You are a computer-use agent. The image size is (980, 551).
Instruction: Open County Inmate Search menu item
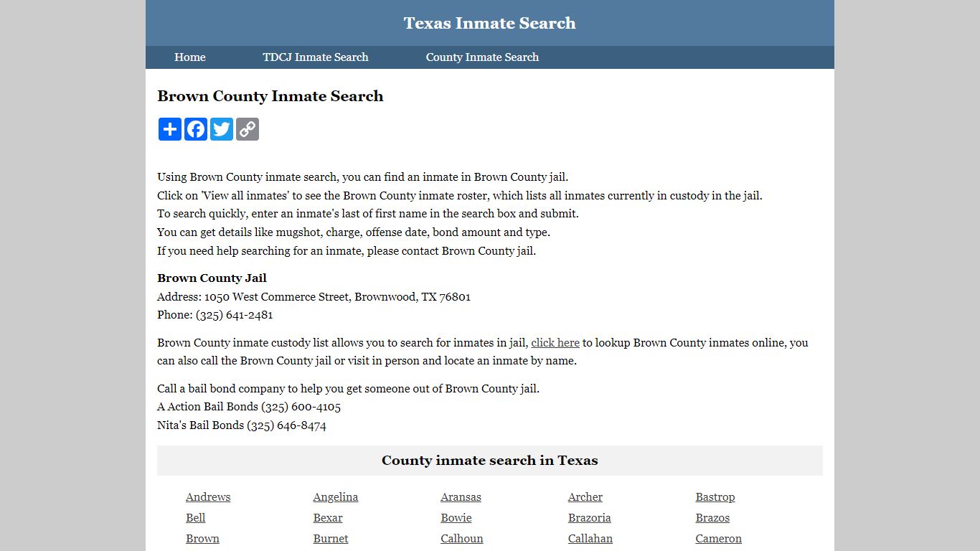pos(482,57)
